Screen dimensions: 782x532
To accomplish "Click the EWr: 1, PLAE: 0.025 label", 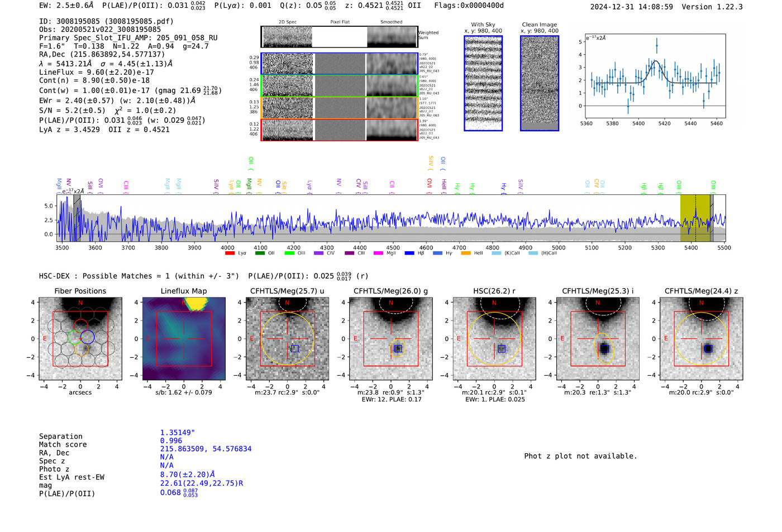I will point(495,400).
